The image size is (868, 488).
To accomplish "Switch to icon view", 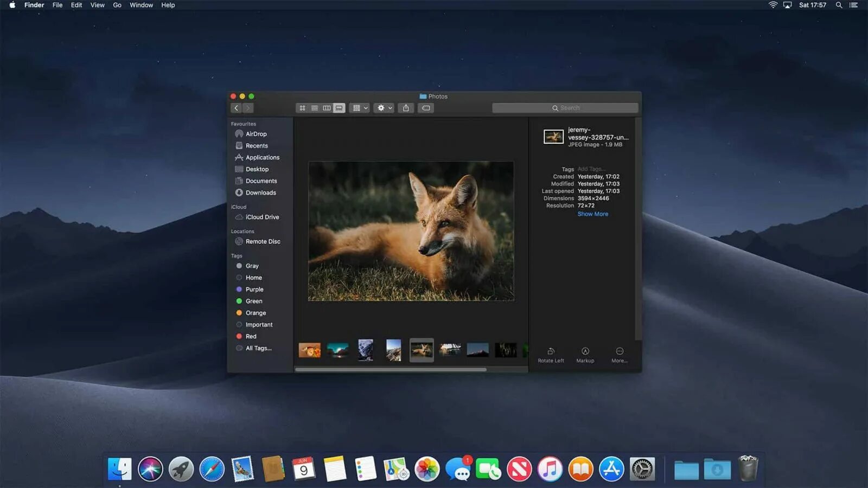I will pos(302,108).
